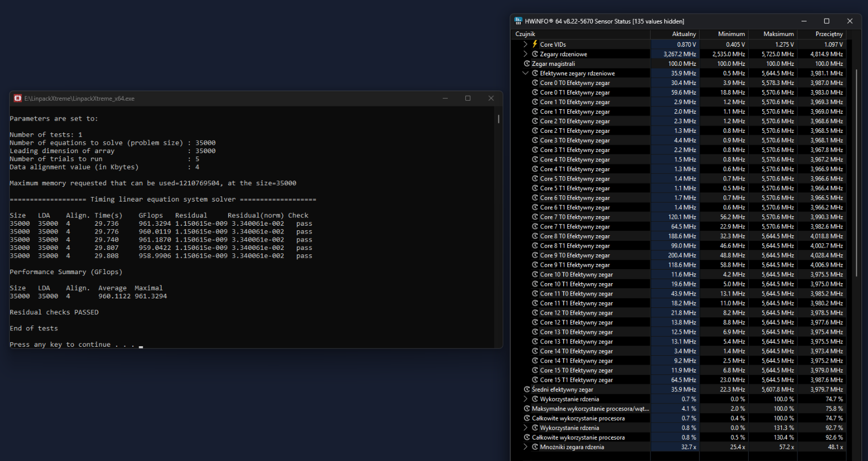This screenshot has width=868, height=461.
Task: Select the Core 9 T0 Efektywny zegar row
Action: pyautogui.click(x=575, y=256)
